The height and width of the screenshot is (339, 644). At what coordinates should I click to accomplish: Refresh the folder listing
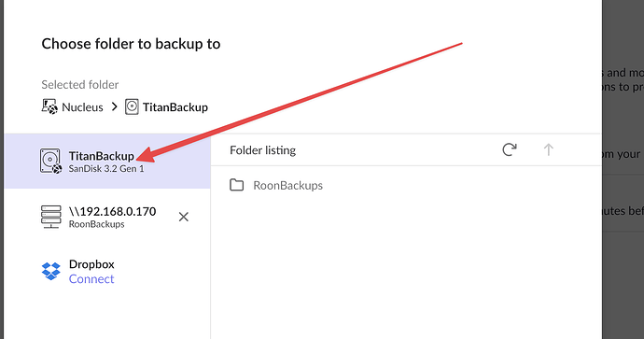pos(510,149)
